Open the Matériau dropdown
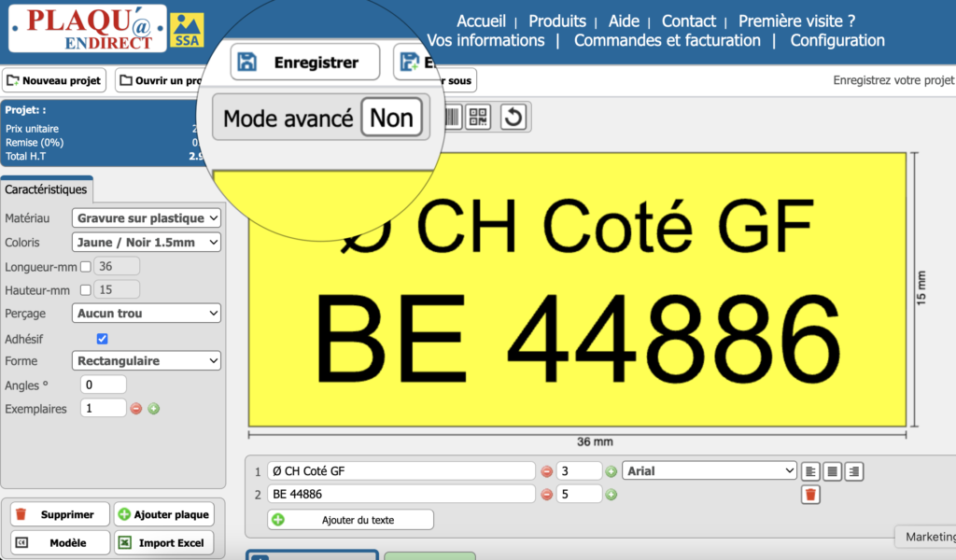The height and width of the screenshot is (560, 956). pos(147,218)
